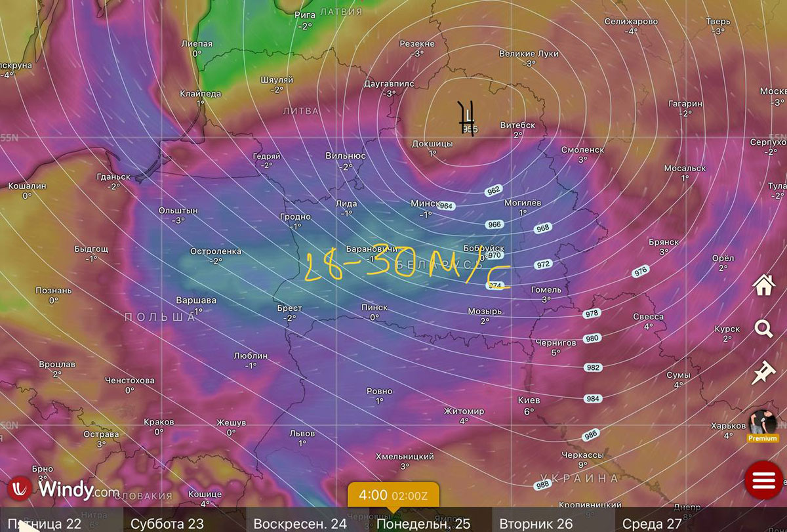
Task: Click the Могилёв city label
Action: pyautogui.click(x=523, y=203)
